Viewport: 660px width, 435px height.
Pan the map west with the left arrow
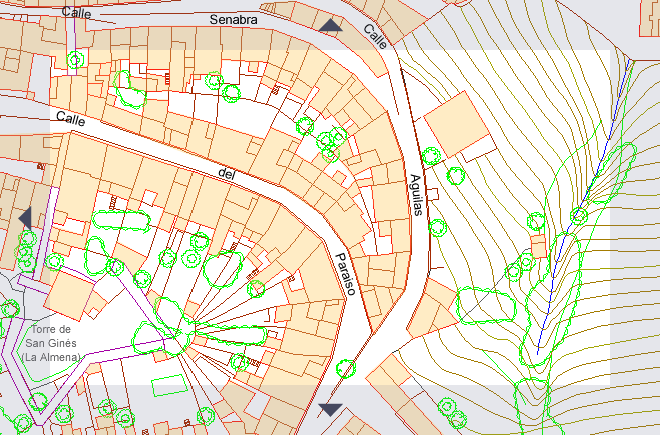25,218
